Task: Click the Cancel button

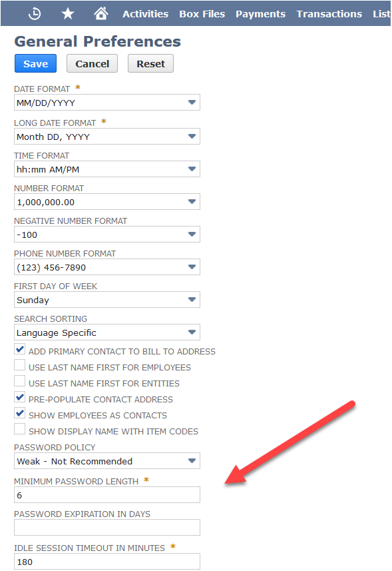Action: [92, 64]
